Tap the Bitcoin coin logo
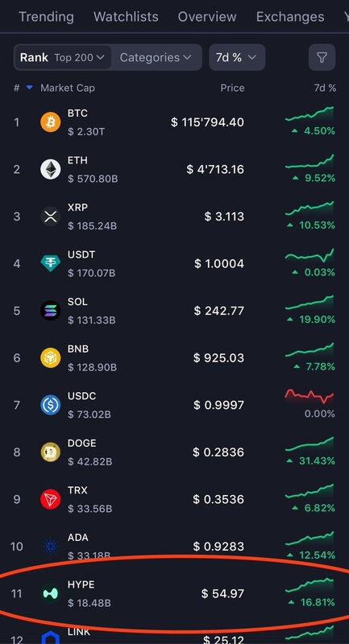Image resolution: width=349 pixels, height=644 pixels. (x=51, y=122)
